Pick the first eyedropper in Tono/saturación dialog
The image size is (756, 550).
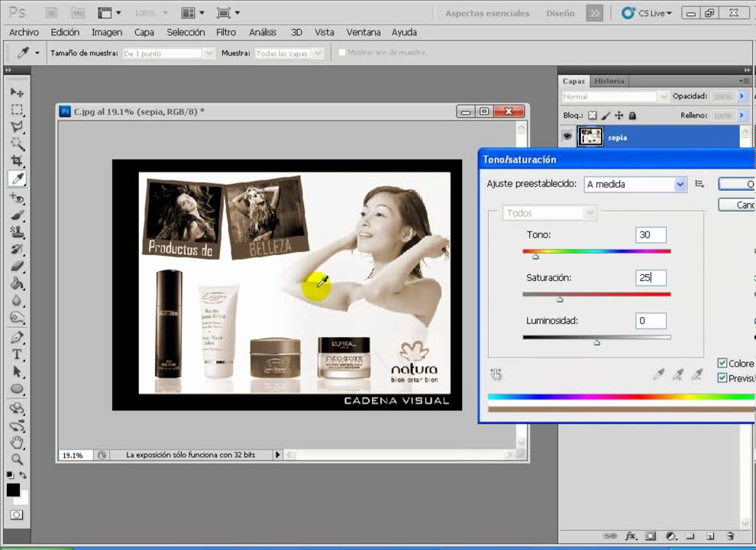click(x=658, y=374)
